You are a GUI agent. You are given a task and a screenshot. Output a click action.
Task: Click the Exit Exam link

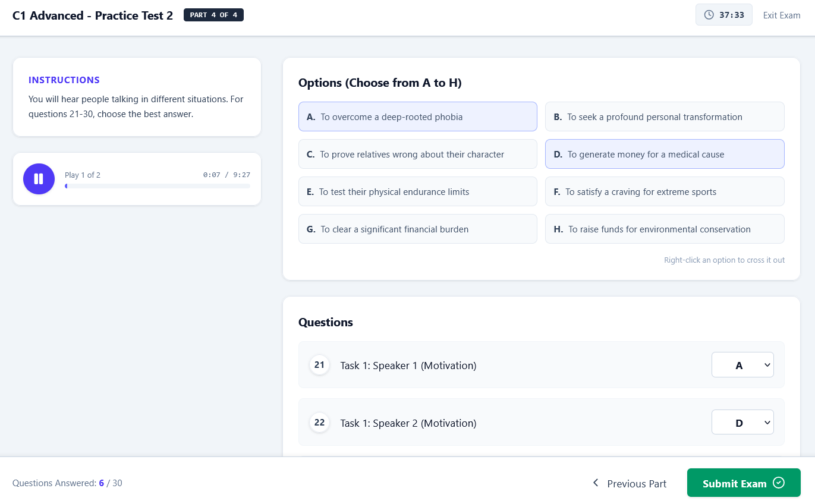(x=782, y=15)
